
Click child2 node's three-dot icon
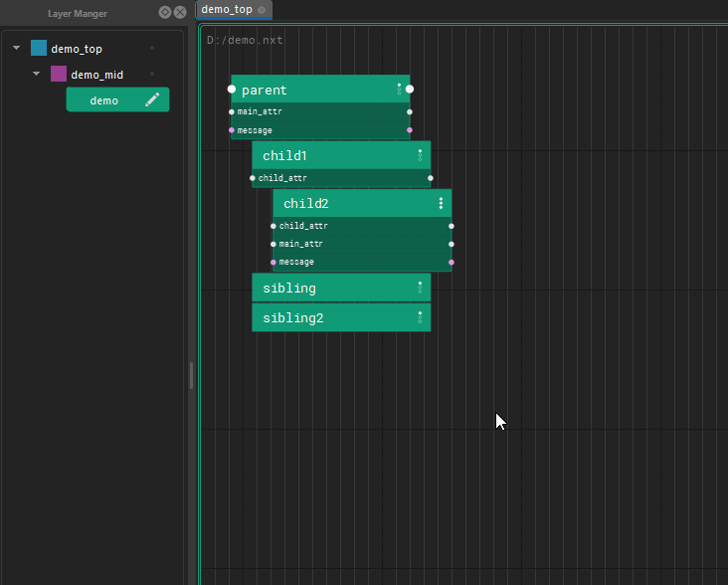click(441, 203)
